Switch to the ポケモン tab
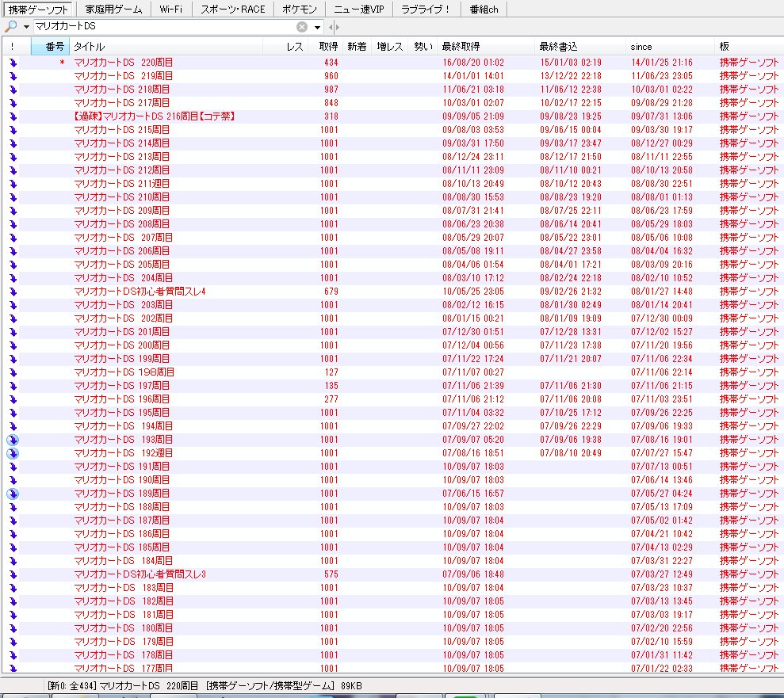 coord(300,9)
